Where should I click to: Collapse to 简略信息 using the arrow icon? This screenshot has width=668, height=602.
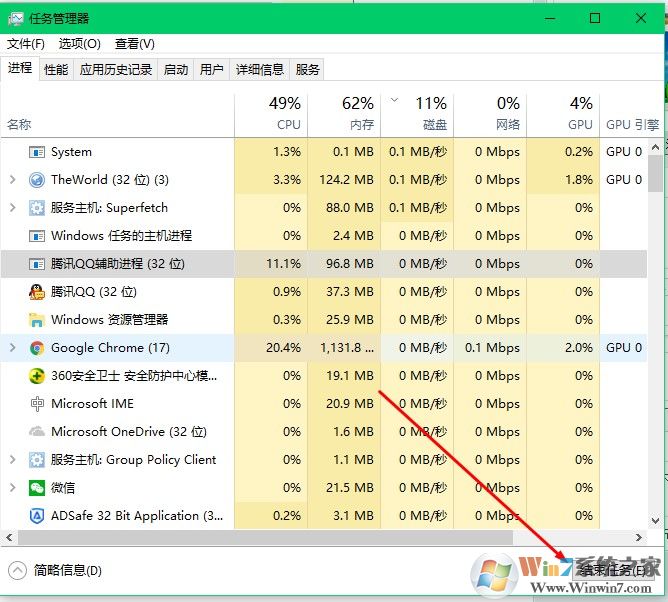[17, 570]
